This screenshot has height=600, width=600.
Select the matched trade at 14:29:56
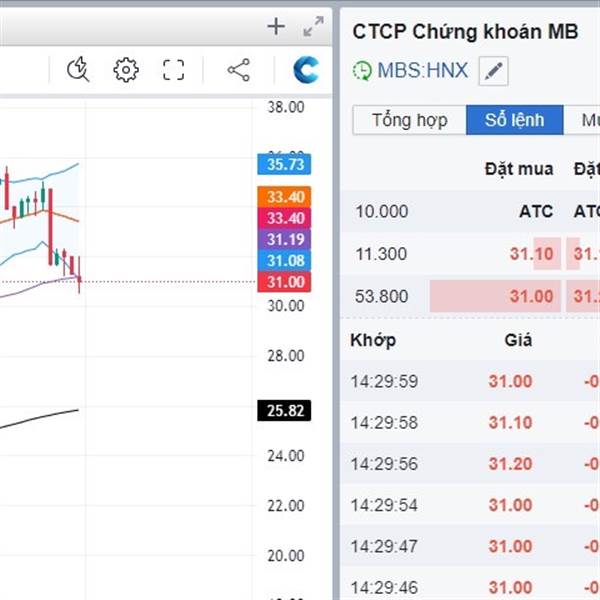tap(470, 464)
